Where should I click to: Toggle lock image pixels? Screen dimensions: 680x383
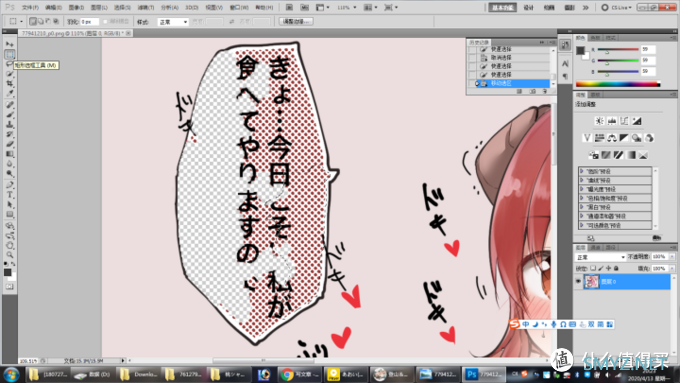(x=601, y=268)
